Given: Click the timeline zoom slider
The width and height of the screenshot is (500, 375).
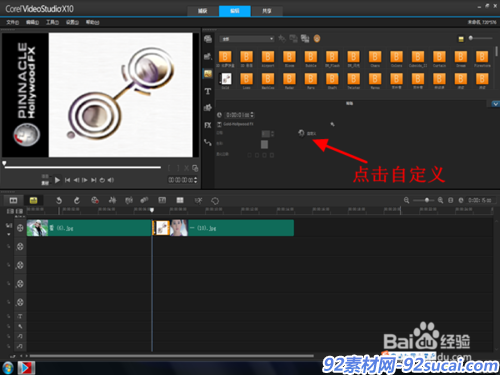Looking at the screenshot, I should pyautogui.click(x=424, y=200).
